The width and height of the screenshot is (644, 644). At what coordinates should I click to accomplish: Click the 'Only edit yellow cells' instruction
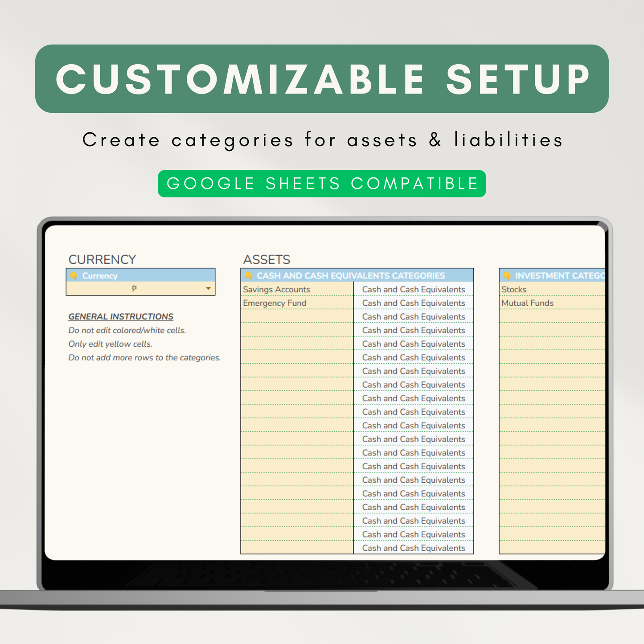(x=110, y=344)
